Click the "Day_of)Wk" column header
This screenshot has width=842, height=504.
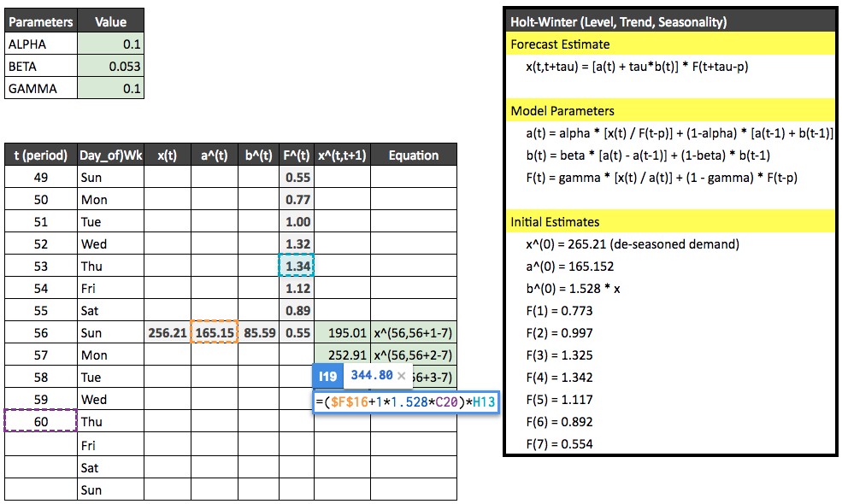(110, 155)
